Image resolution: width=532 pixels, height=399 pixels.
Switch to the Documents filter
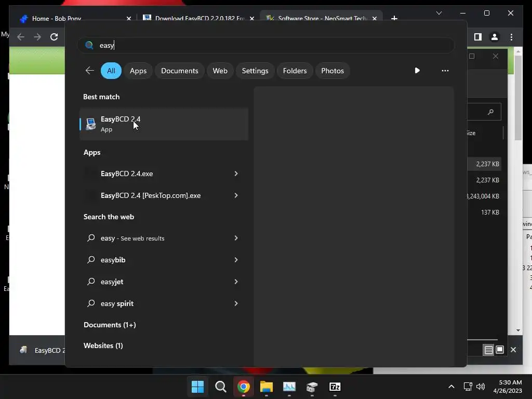tap(179, 71)
